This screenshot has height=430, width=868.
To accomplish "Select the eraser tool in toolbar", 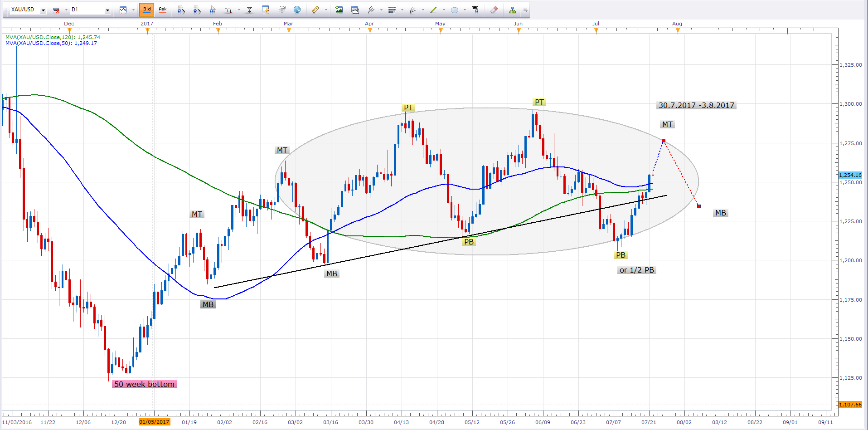I will [x=494, y=10].
